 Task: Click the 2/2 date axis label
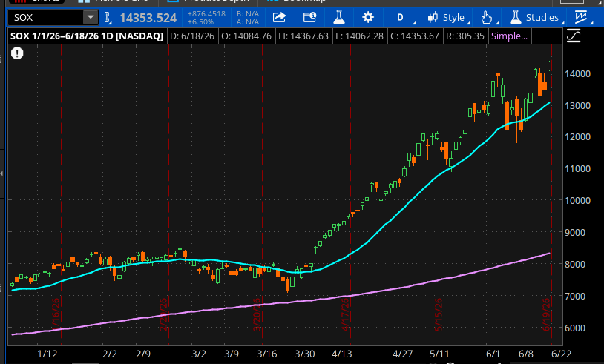(110, 354)
